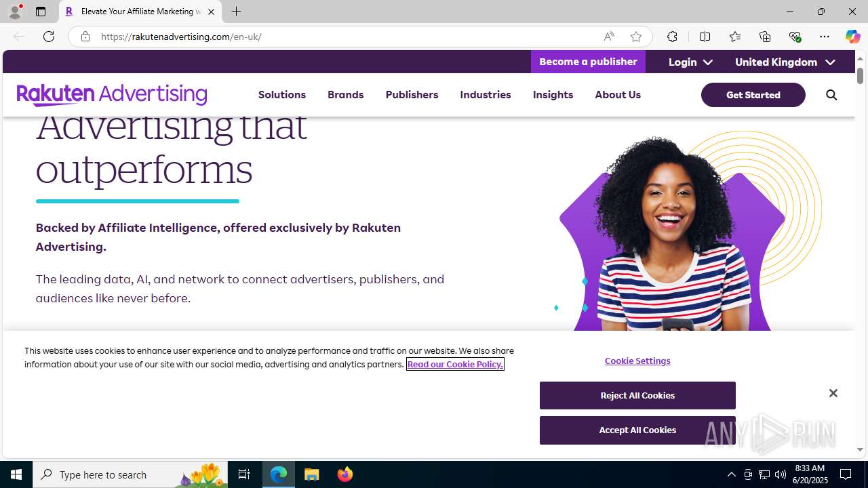This screenshot has width=868, height=488.
Task: Close the cookie consent banner
Action: pos(833,393)
